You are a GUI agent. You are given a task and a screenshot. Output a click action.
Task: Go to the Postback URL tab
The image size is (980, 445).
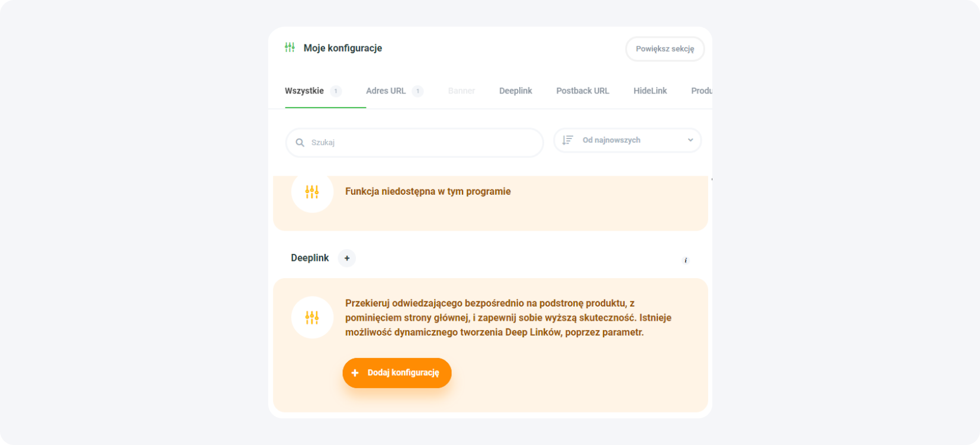pos(583,91)
